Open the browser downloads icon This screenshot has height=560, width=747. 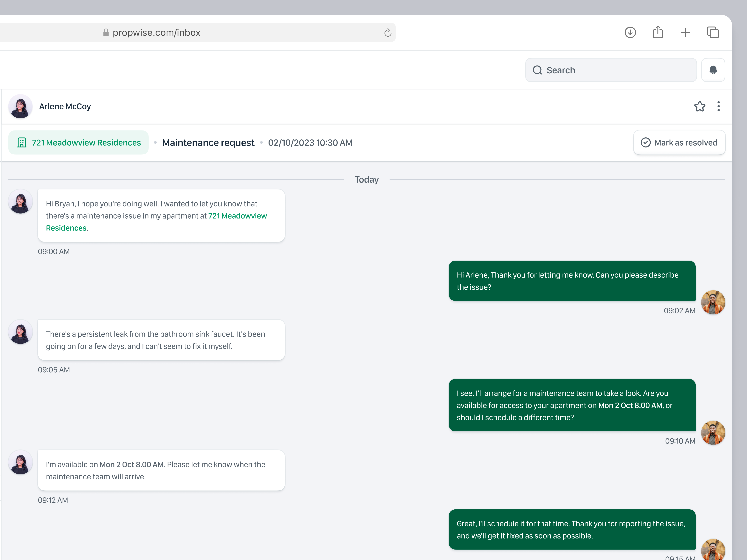pyautogui.click(x=630, y=32)
